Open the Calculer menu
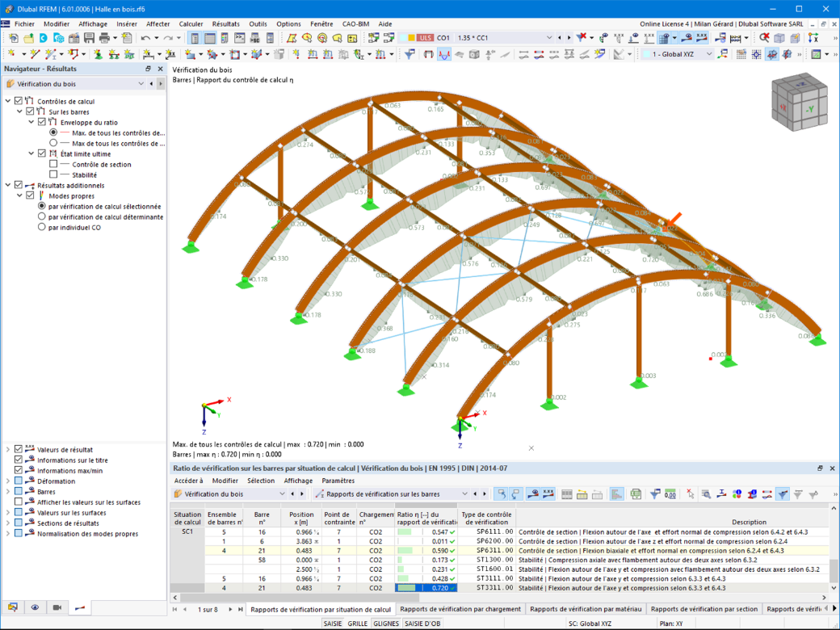The height and width of the screenshot is (630, 840). click(x=191, y=24)
